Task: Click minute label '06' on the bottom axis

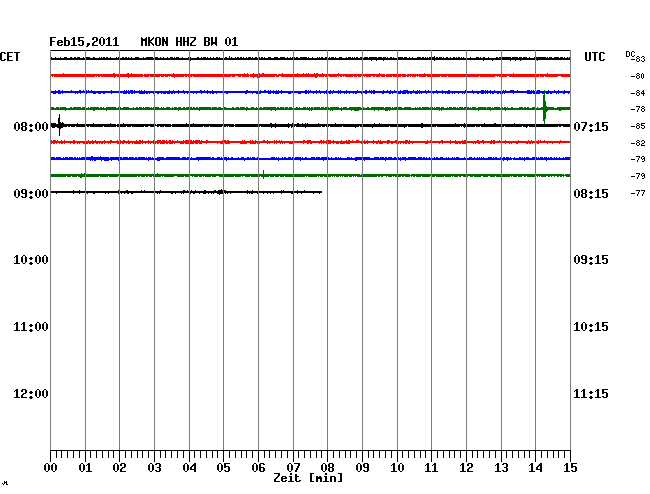Action: 259,468
